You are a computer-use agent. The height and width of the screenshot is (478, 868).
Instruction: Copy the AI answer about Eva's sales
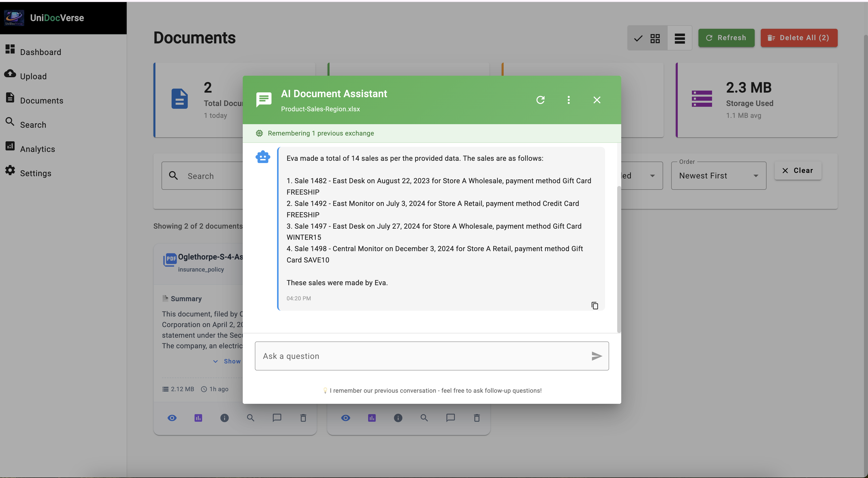(595, 305)
